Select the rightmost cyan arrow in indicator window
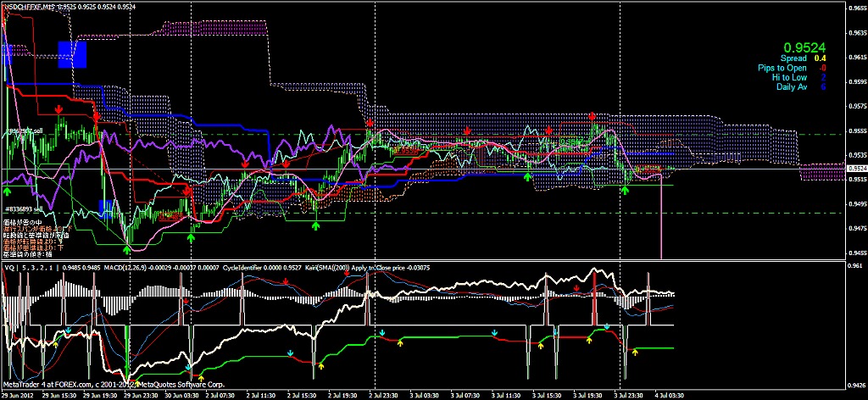Viewport: 868px width, 400px height. (606, 325)
